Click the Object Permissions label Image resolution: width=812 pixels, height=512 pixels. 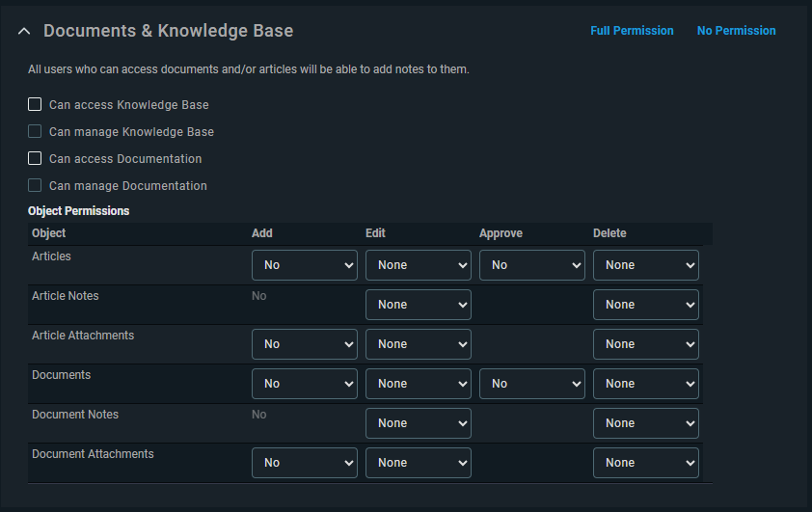point(79,211)
